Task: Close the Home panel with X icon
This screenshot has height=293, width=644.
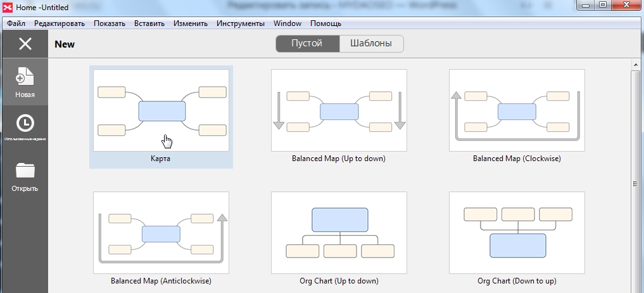Action: 25,44
